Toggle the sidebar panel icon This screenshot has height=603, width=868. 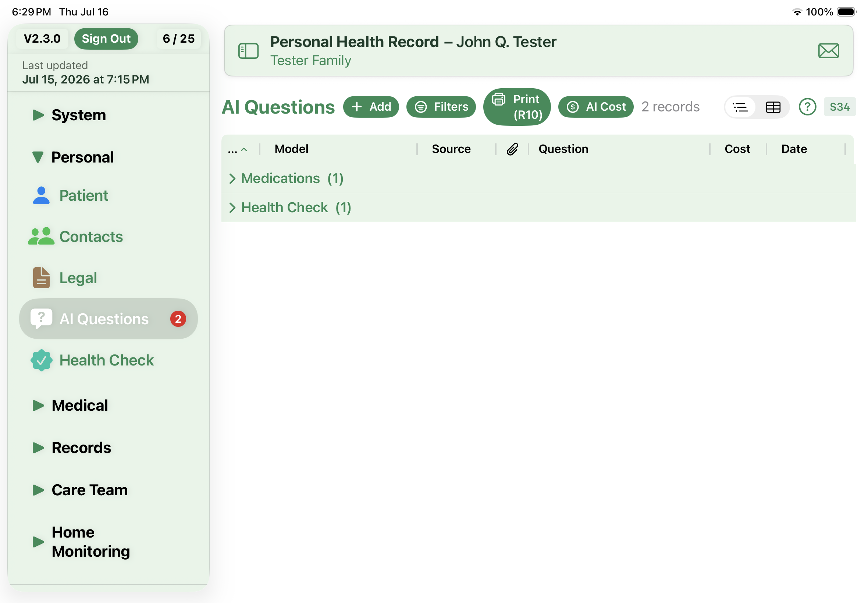tap(248, 51)
